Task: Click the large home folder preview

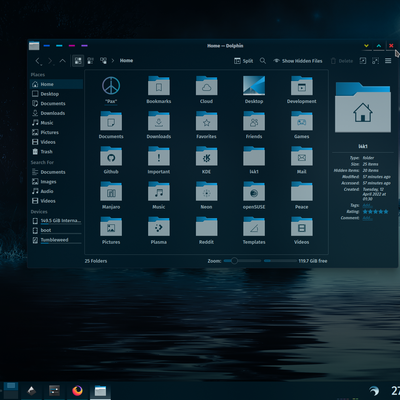Action: 363,107
